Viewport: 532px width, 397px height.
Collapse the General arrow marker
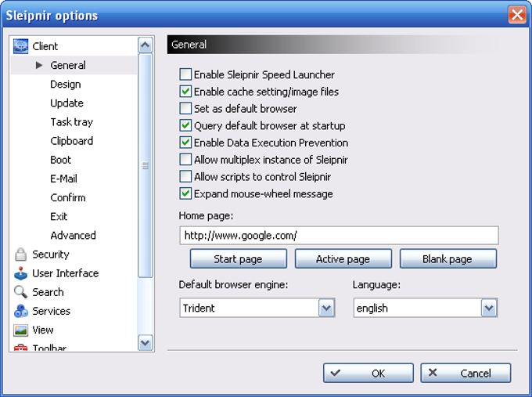(39, 65)
